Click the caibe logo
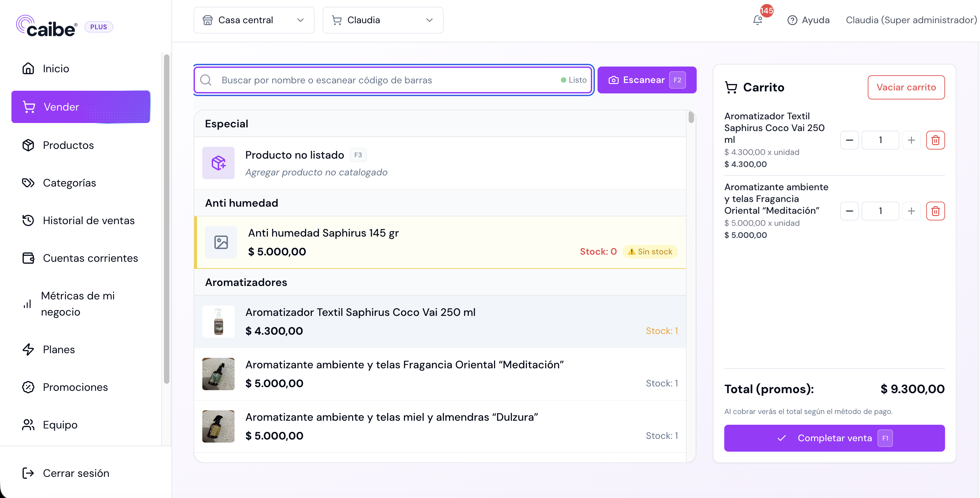Viewport: 980px width, 498px height. 47,26
